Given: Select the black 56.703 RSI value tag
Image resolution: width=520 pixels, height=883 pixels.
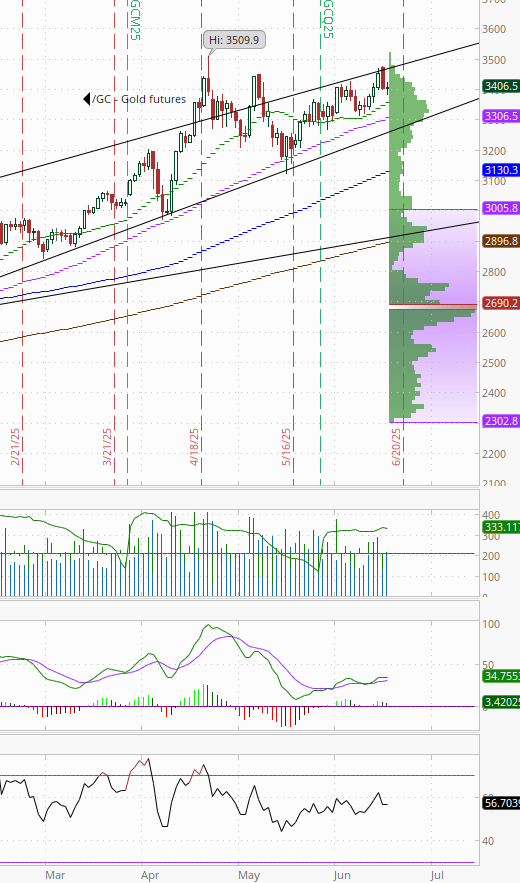Looking at the screenshot, I should tap(501, 803).
